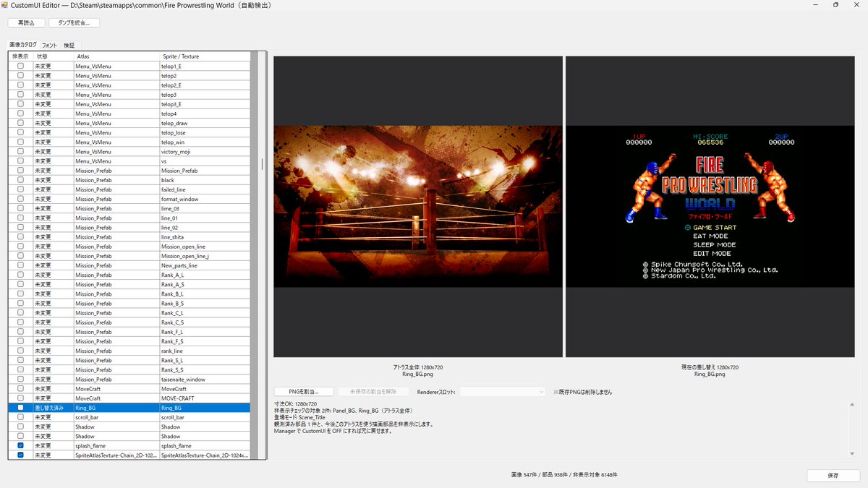
Task: Click the right replacement title-screen preview
Action: pyautogui.click(x=710, y=206)
